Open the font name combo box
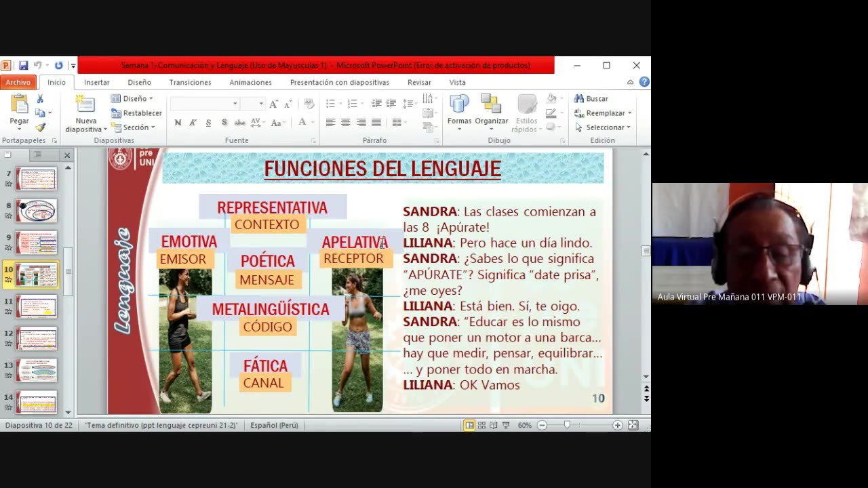Screen dimensions: 868x488 point(205,104)
